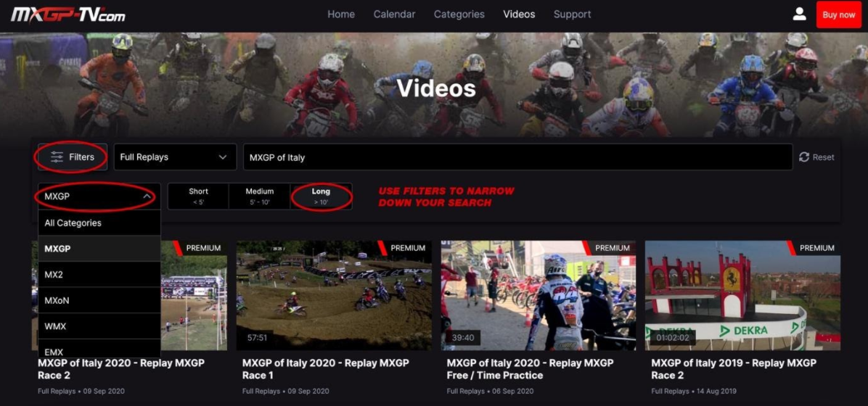Select the Medium duration filter
868x406 pixels.
pyautogui.click(x=259, y=196)
